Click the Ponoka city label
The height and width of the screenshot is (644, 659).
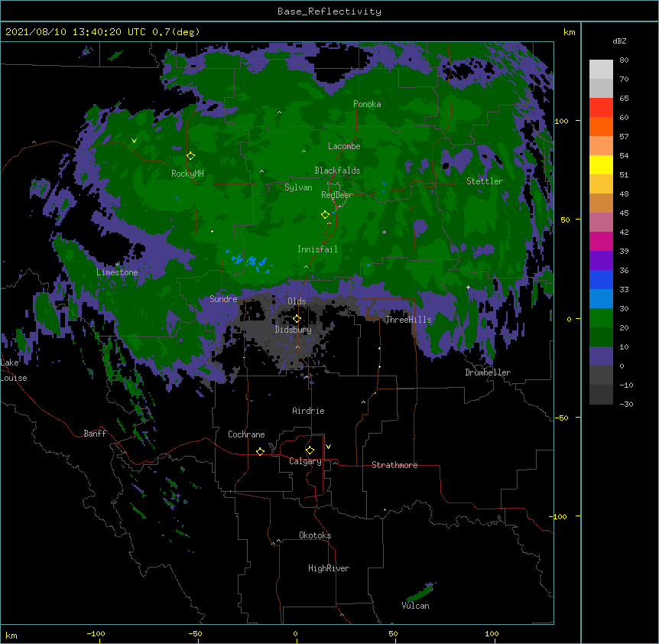[367, 104]
